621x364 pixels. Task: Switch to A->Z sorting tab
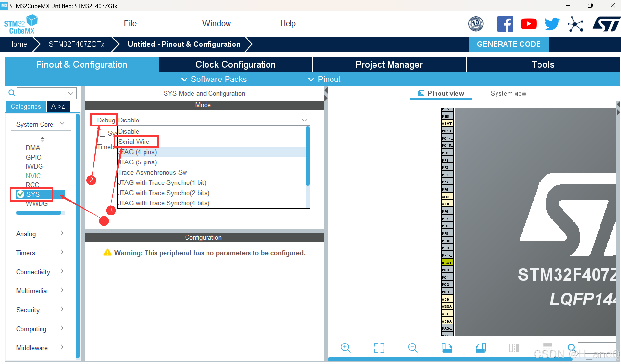click(58, 107)
